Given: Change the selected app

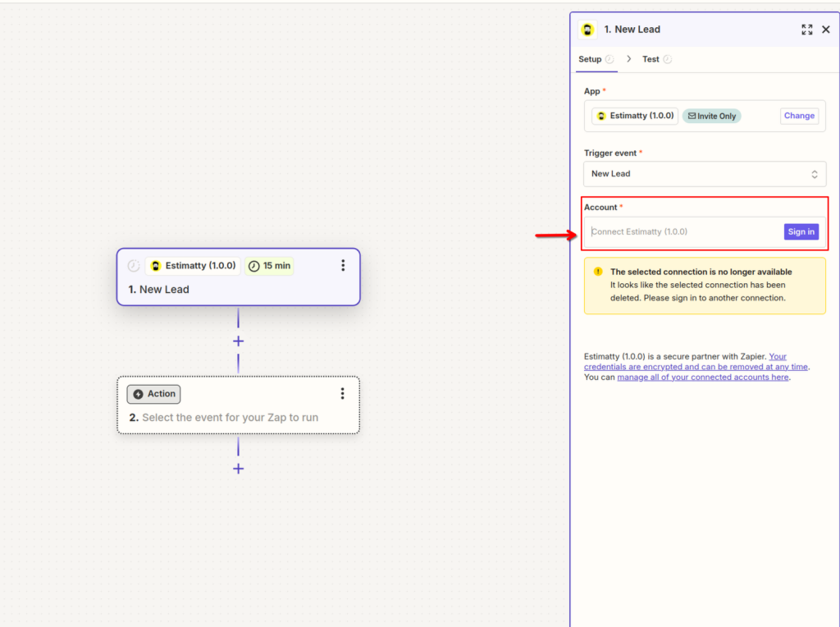Looking at the screenshot, I should (799, 116).
